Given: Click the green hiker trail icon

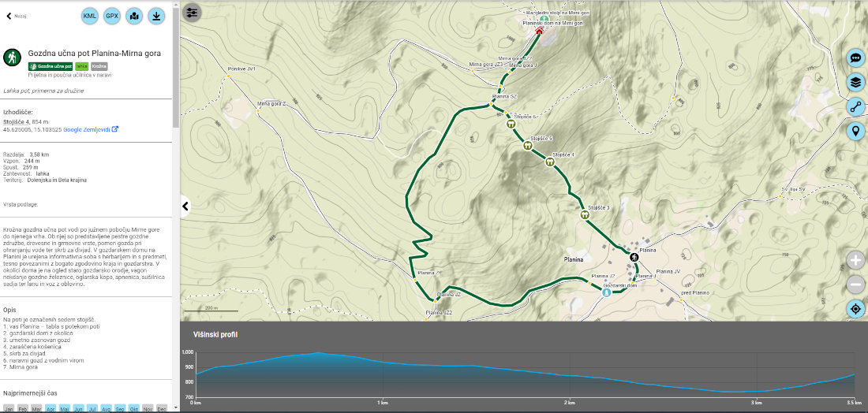Looking at the screenshot, I should click(12, 57).
